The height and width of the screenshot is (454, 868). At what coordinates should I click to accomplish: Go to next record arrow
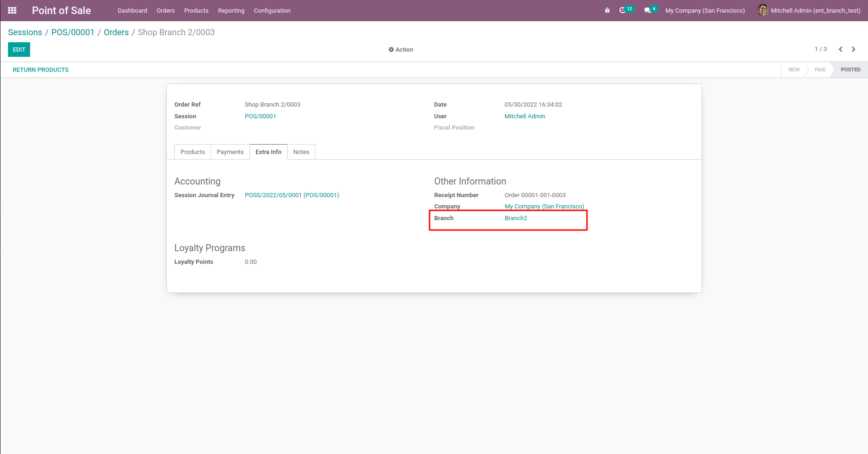click(x=853, y=49)
